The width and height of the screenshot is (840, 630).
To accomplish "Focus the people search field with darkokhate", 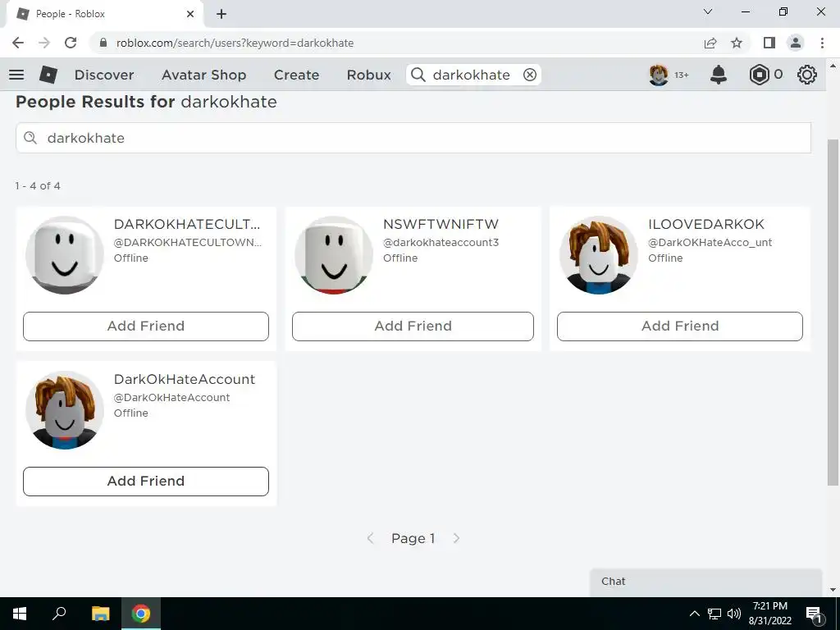I will tap(413, 138).
